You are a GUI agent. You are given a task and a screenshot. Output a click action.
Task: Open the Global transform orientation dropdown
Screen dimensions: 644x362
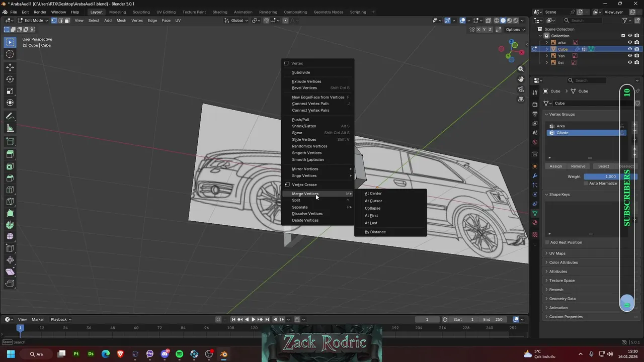click(236, 21)
